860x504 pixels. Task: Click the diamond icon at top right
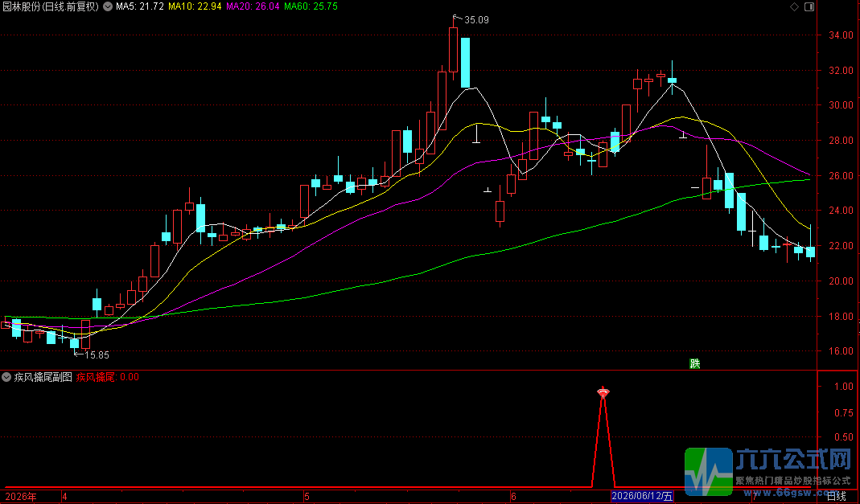794,6
